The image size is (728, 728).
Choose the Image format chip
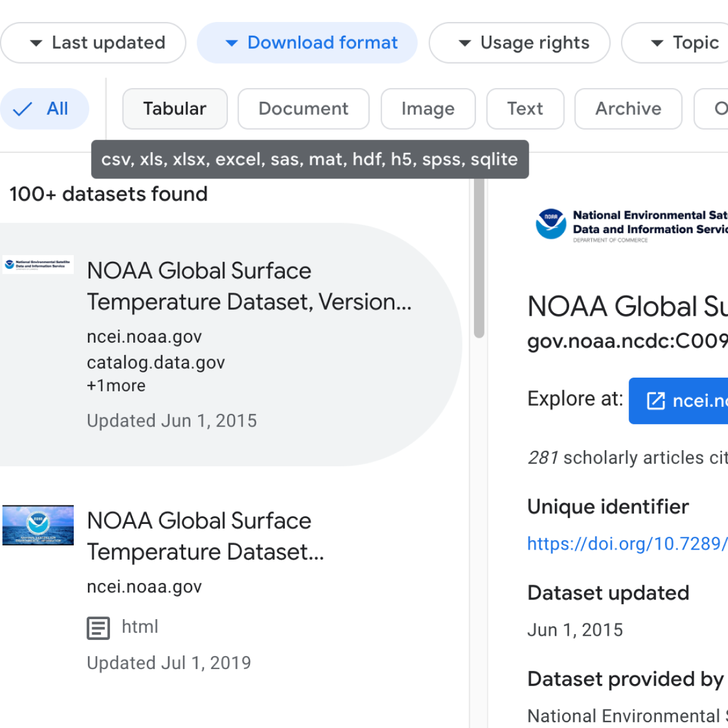click(x=428, y=109)
